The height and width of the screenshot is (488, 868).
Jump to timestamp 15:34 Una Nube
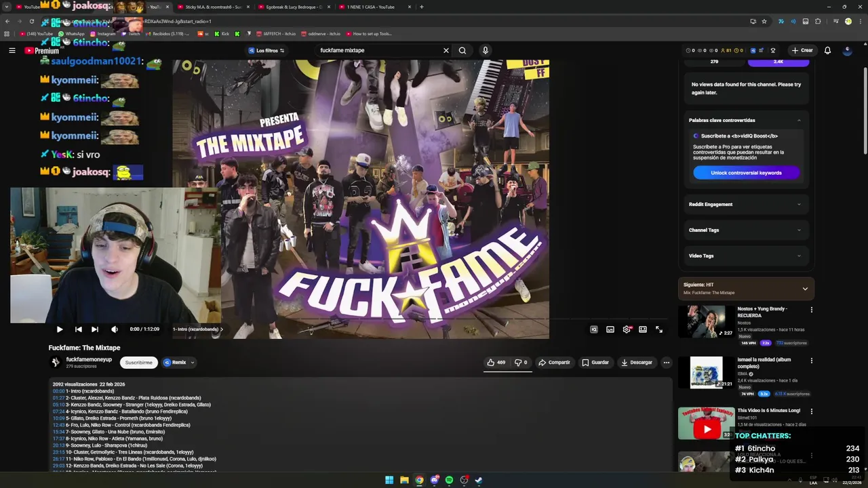58,432
